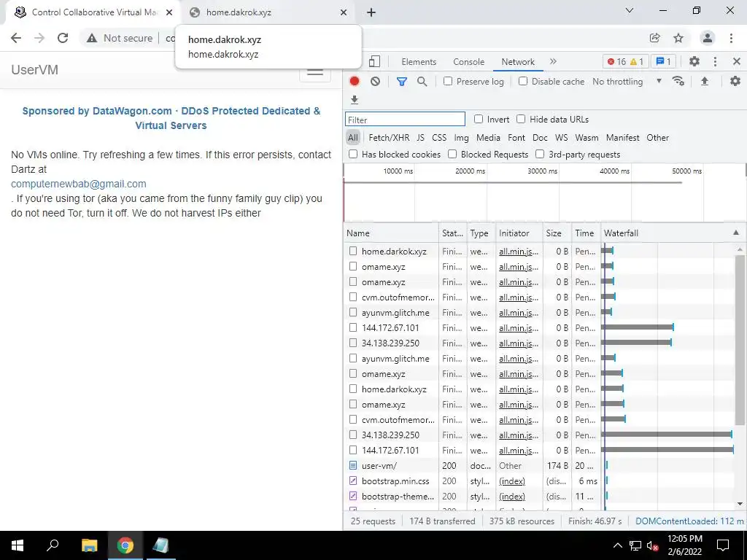Bookmark this page with star
Screen dimensions: 747x560
(x=678, y=38)
